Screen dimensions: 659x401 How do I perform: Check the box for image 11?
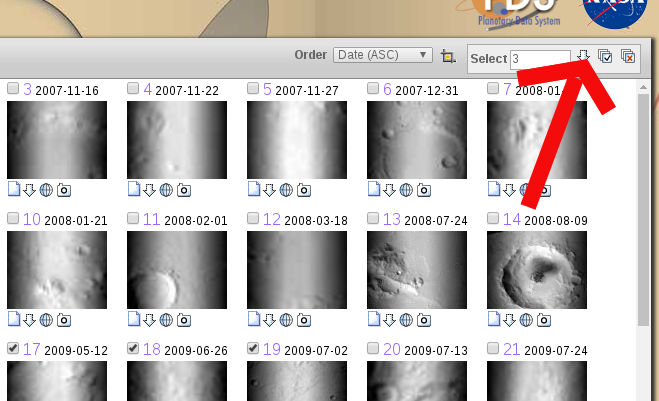(133, 218)
